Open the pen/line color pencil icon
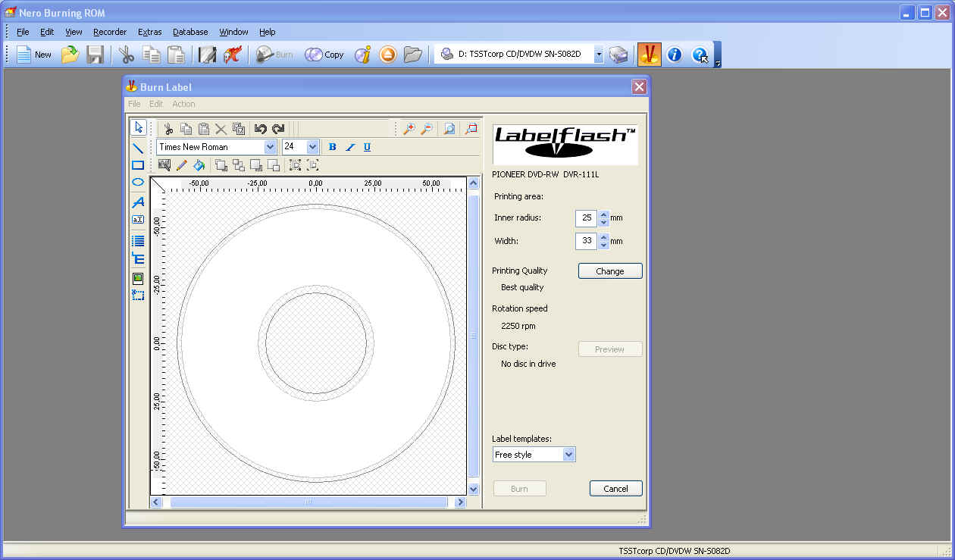955x560 pixels. click(181, 165)
